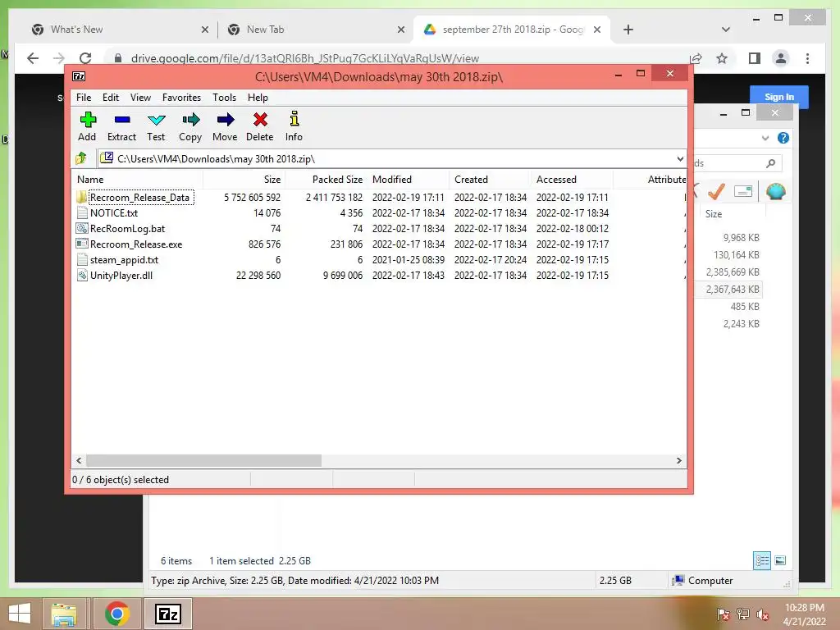Viewport: 840px width, 630px height.
Task: Go up one folder level icon
Action: (81, 158)
